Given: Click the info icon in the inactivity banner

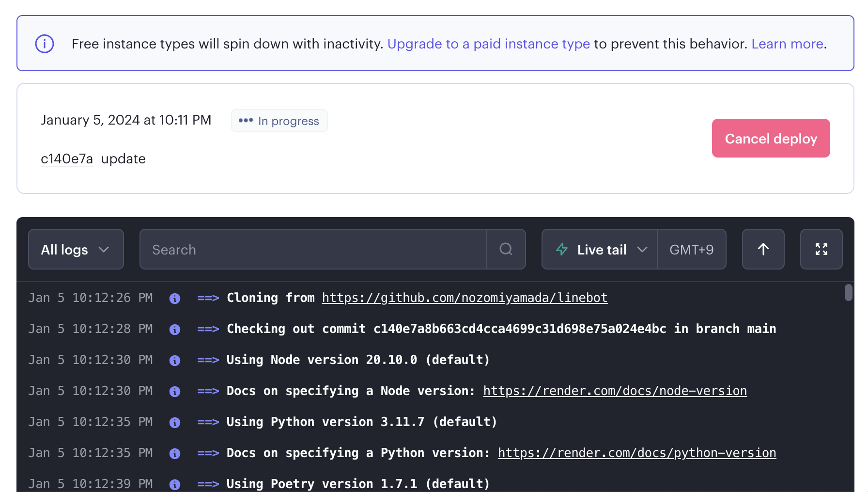Looking at the screenshot, I should click(x=44, y=44).
